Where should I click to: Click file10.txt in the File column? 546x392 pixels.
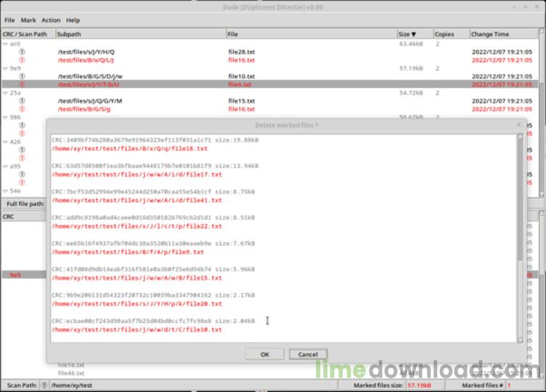click(242, 76)
